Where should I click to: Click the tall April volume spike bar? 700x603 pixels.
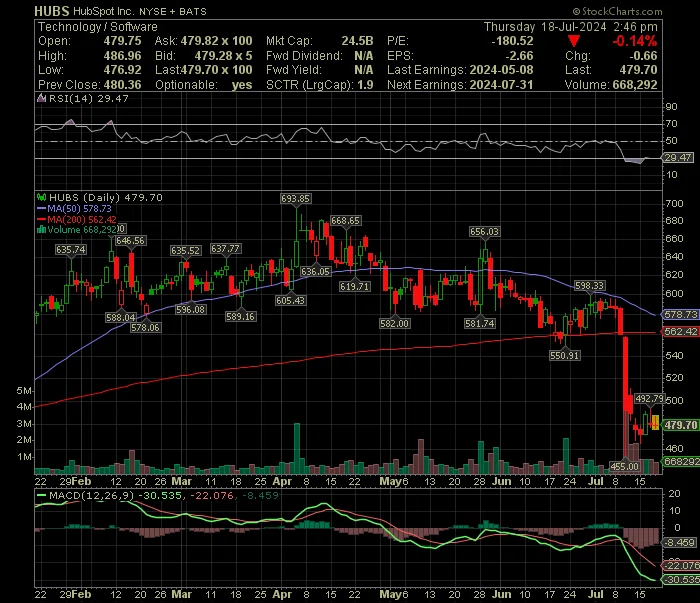pos(297,448)
